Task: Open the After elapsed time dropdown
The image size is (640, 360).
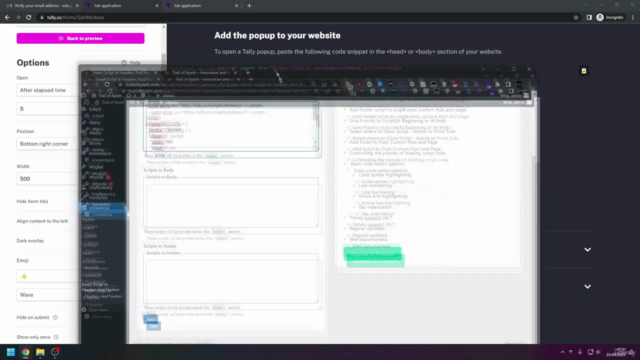Action: pyautogui.click(x=47, y=90)
